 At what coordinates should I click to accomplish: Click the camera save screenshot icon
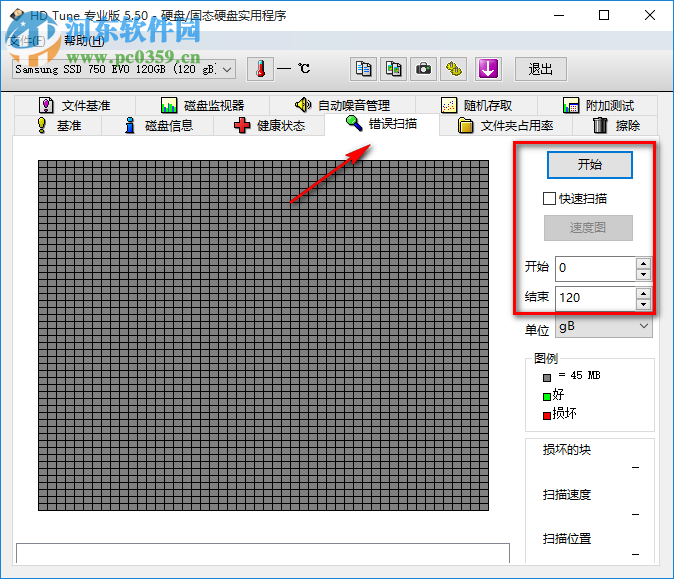tap(424, 69)
